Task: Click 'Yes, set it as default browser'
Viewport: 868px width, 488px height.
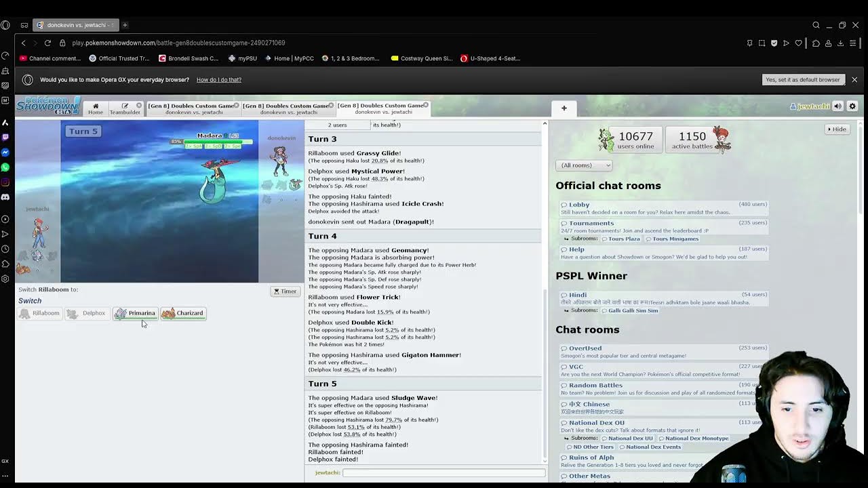Action: [803, 80]
